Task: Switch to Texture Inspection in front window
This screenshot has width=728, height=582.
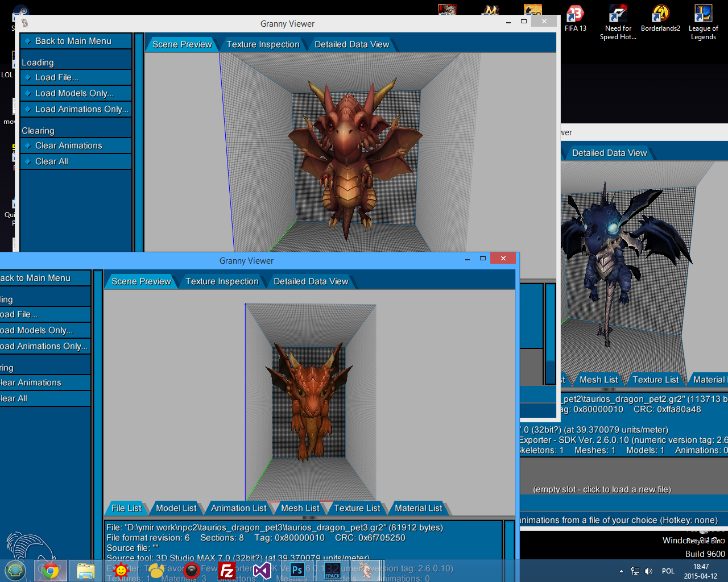Action: (222, 281)
